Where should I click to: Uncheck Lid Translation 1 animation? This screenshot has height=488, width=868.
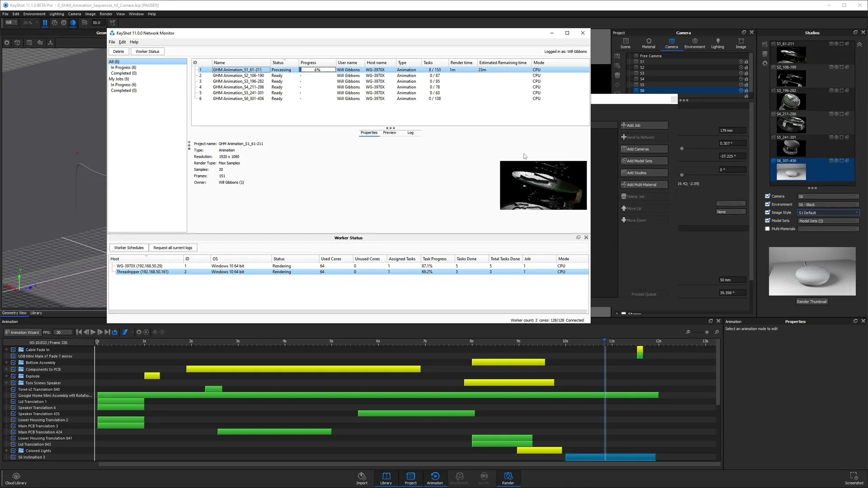tap(14, 402)
